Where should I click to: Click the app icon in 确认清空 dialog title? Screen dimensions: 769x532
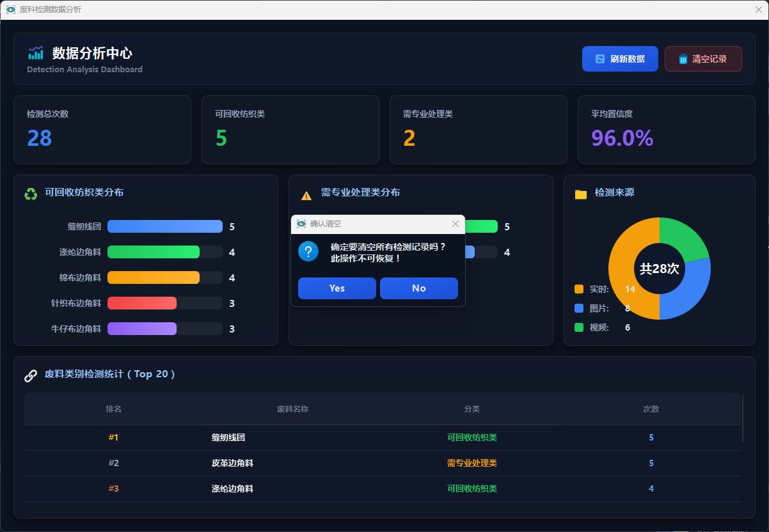pos(301,224)
